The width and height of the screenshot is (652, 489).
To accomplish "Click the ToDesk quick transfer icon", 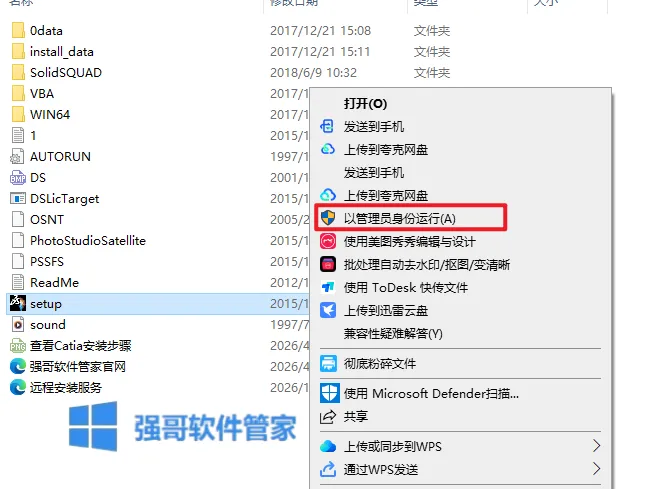I will [328, 287].
